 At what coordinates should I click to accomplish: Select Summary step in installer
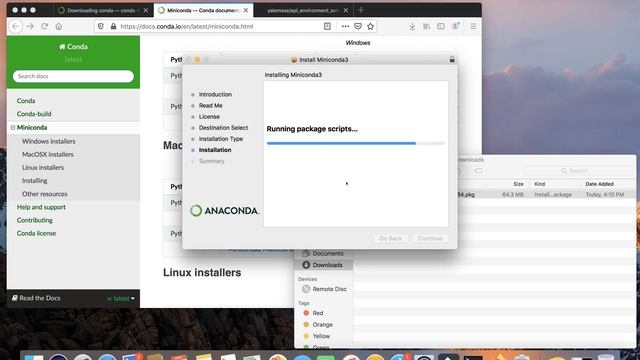pos(211,161)
